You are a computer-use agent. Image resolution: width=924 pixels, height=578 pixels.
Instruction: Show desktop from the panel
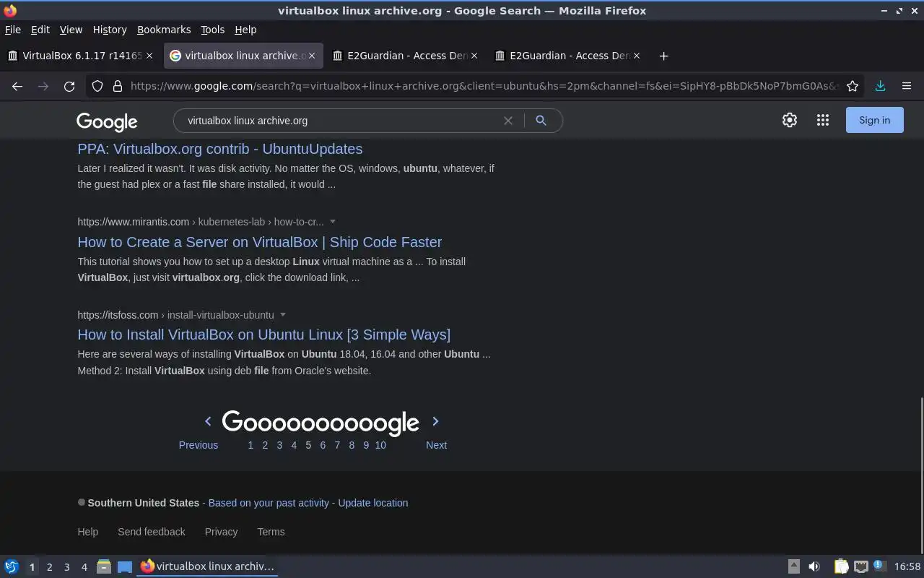pyautogui.click(x=125, y=567)
